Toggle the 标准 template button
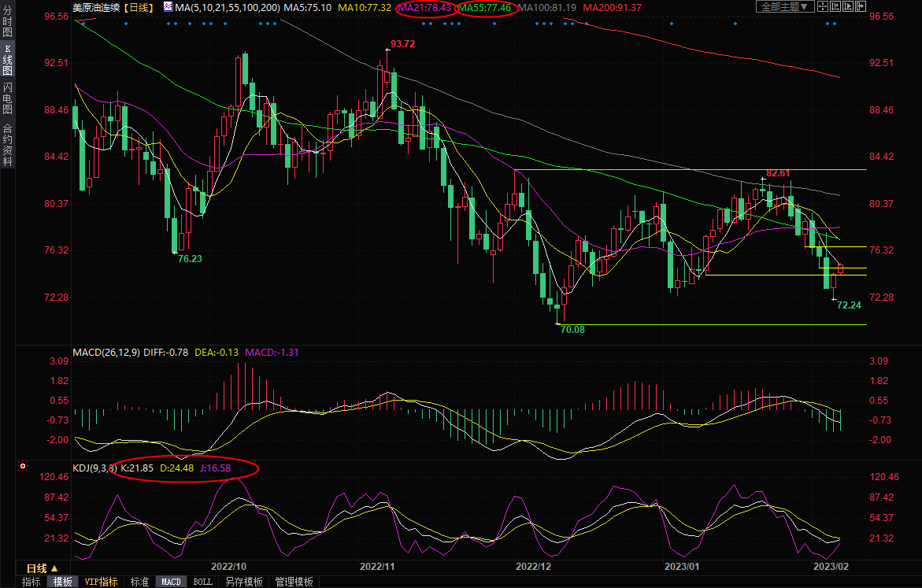Viewport: 922px width, 588px height. [x=139, y=582]
